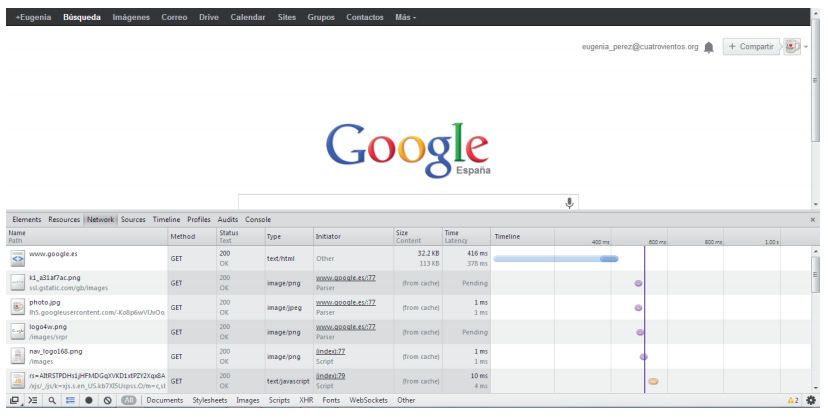828x418 pixels.
Task: Switch to the Resources tab
Action: click(64, 220)
